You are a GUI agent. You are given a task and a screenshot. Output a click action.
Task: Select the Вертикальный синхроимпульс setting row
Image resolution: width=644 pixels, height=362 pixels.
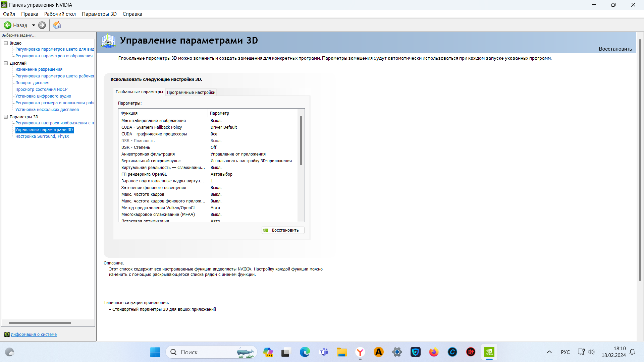point(151,161)
